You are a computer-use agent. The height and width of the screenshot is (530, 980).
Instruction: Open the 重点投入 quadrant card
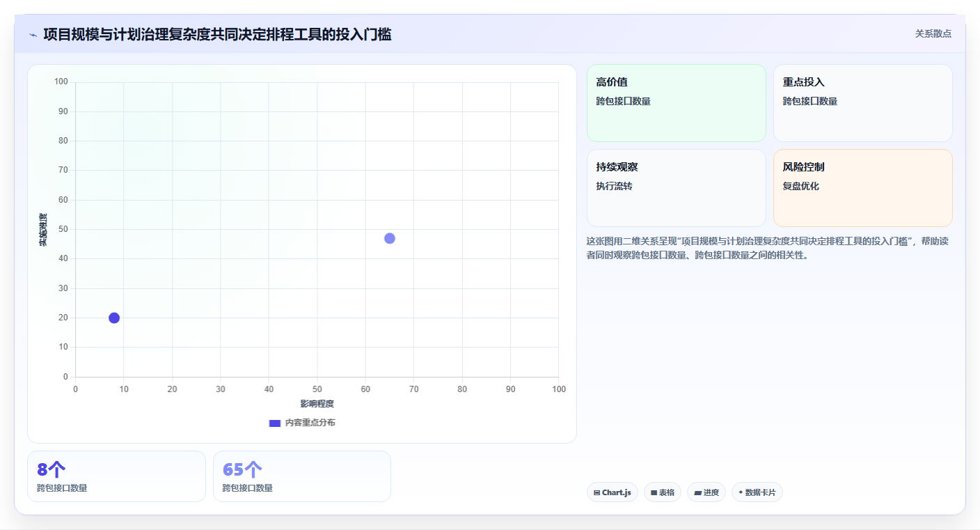(x=862, y=103)
